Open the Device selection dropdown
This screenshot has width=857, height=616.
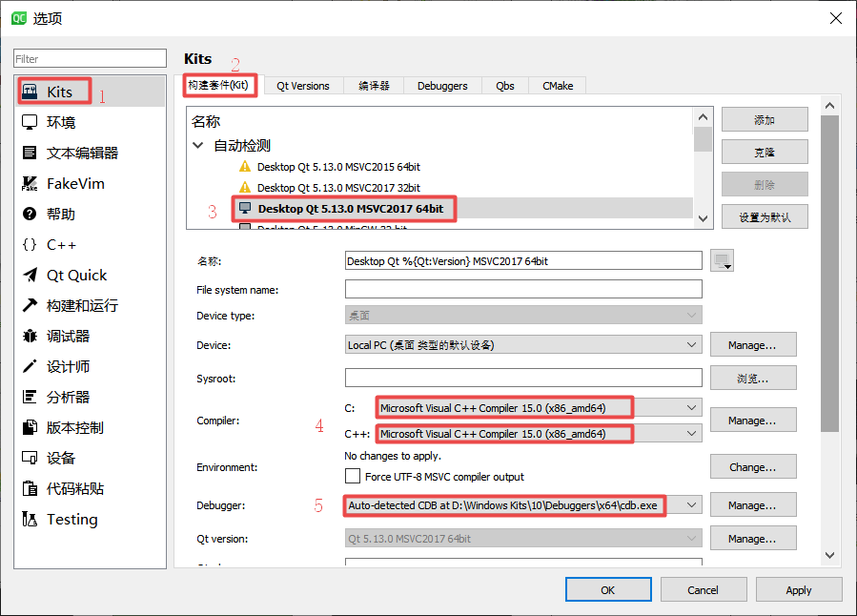691,345
